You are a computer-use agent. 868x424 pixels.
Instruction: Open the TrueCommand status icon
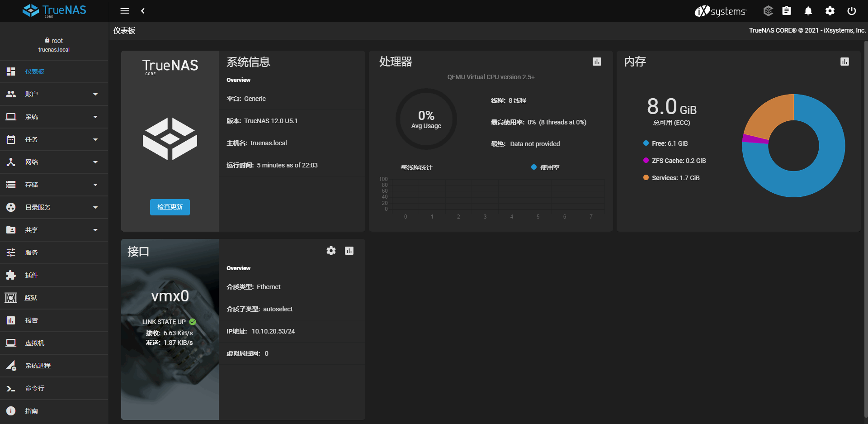(768, 11)
